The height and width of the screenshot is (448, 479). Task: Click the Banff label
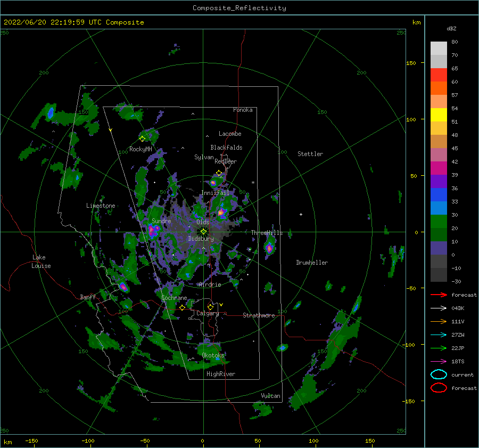88,297
